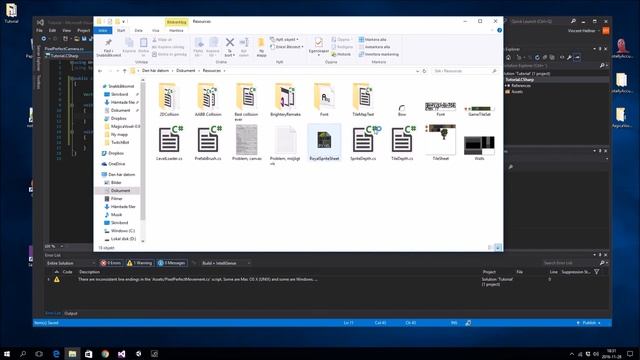Select the SpriteDepth.cs file icon

pyautogui.click(x=363, y=140)
